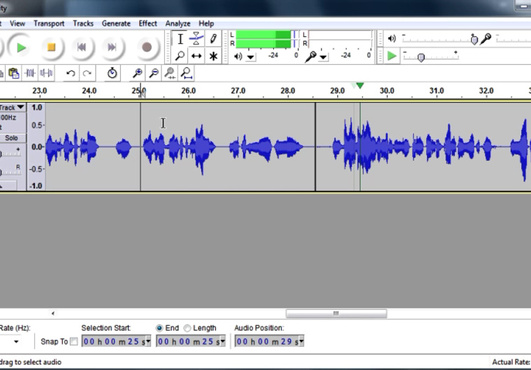Click the green playhead marker on ruler
Image resolution: width=531 pixels, height=370 pixels.
pyautogui.click(x=360, y=86)
